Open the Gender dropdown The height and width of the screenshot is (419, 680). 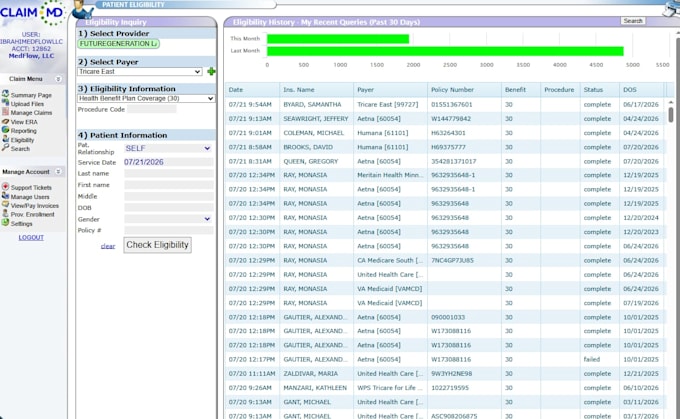[168, 219]
